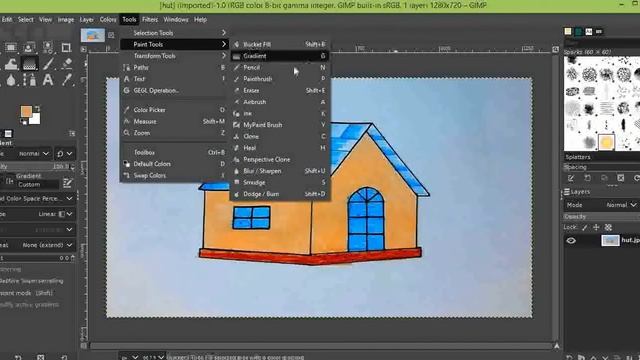The height and width of the screenshot is (360, 640).
Task: Click the zoom-on-resize icon at top-right of canvas
Action: click(x=556, y=49)
